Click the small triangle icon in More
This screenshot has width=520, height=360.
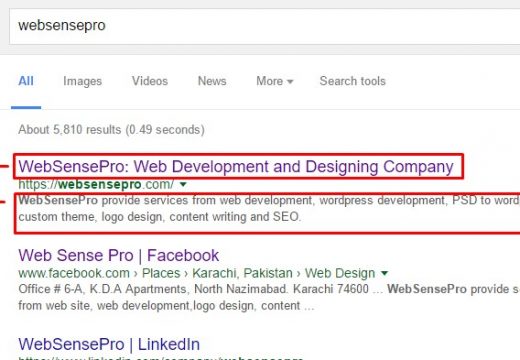(290, 81)
